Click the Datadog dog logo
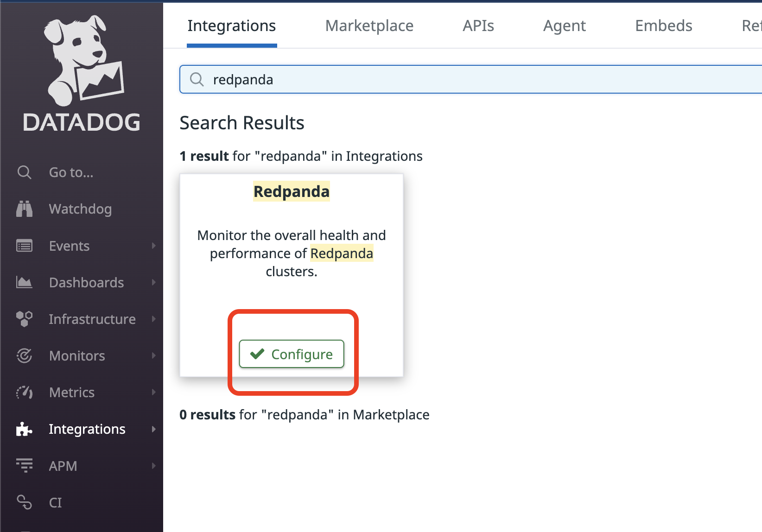762x532 pixels. (84, 61)
